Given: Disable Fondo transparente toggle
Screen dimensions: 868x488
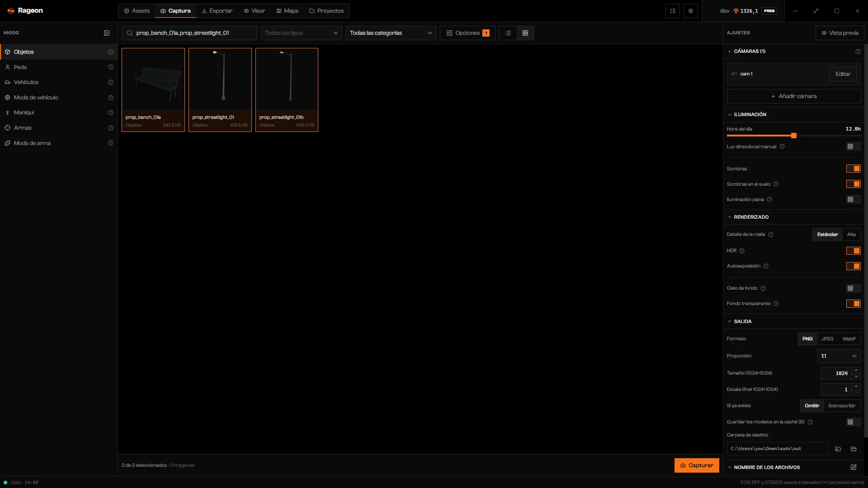Looking at the screenshot, I should [854, 304].
